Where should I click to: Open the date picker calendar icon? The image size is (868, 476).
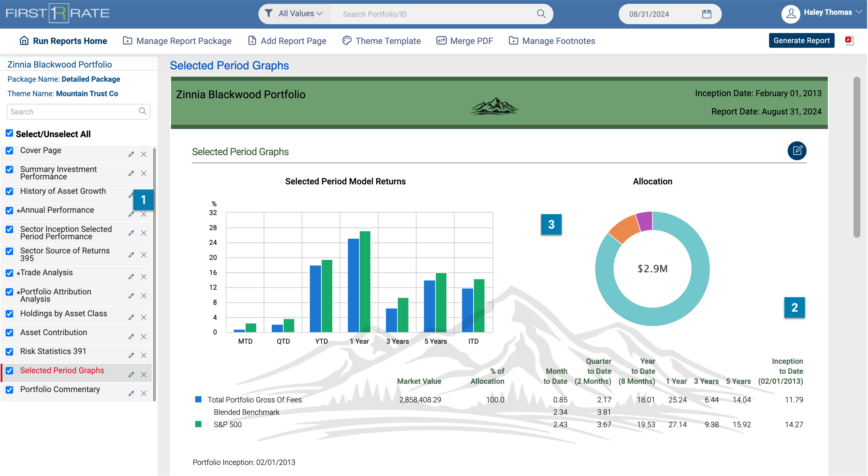pyautogui.click(x=706, y=14)
